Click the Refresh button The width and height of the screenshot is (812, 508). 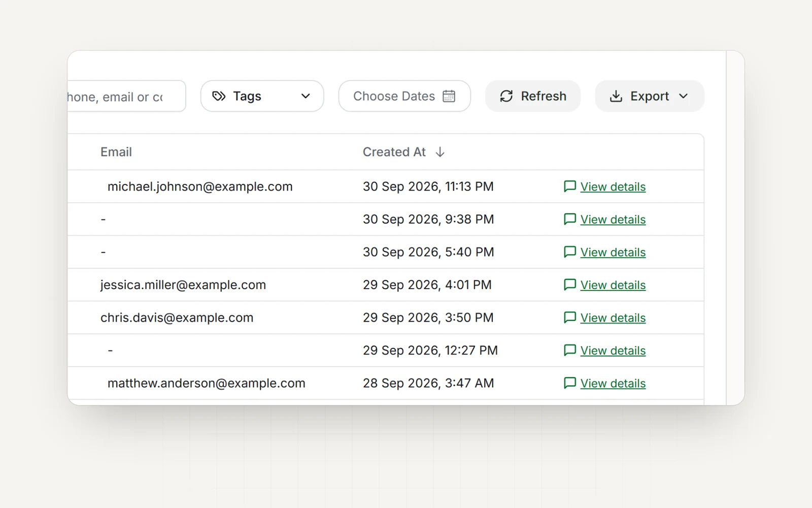coord(533,96)
